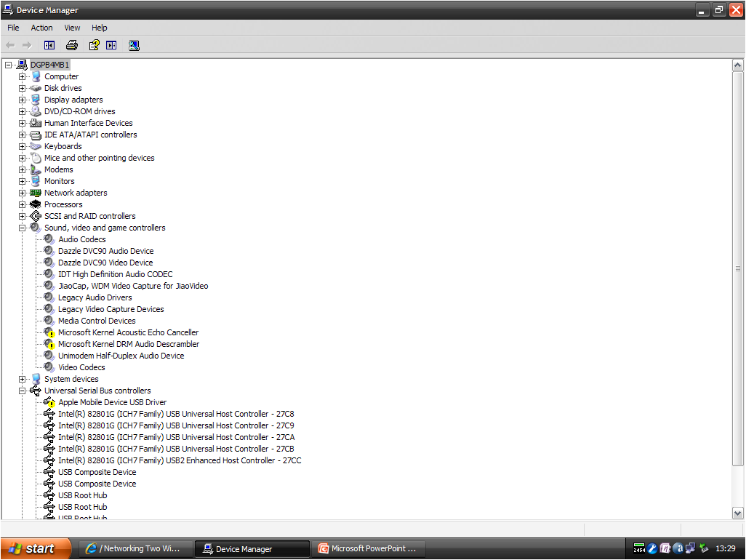The image size is (746, 560).
Task: Select the DGPB4MB1 computer root icon
Action: pos(22,65)
